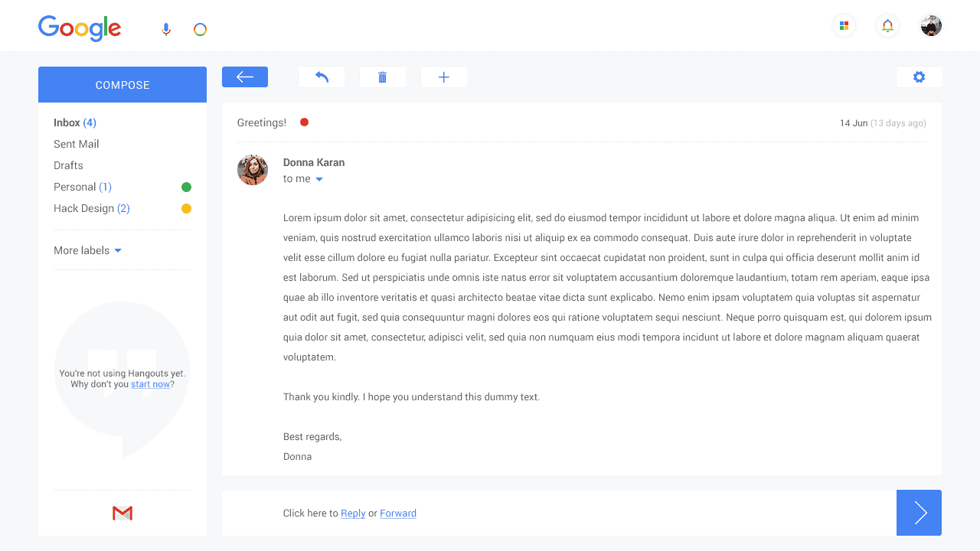Open the Hack Design label

click(85, 207)
